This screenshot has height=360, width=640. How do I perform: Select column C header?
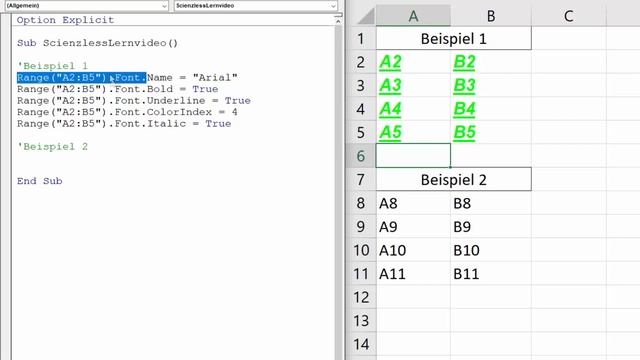pos(569,16)
